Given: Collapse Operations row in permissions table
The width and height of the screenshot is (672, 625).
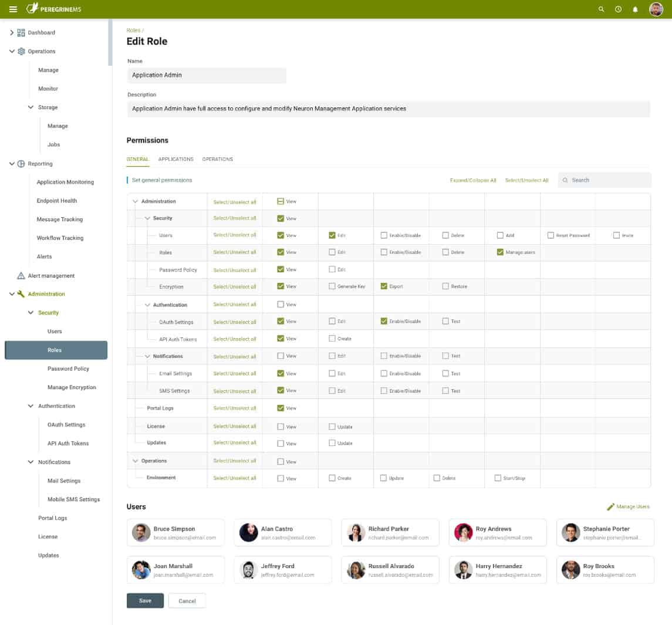Looking at the screenshot, I should coord(136,461).
